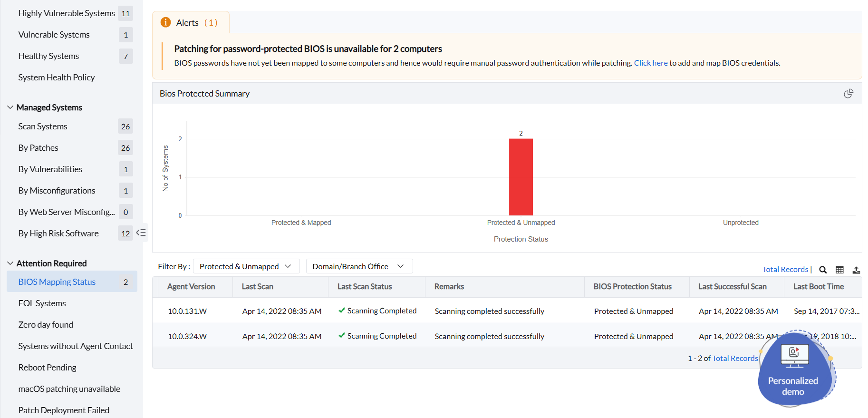The width and height of the screenshot is (868, 418).
Task: Collapse the Managed Systems section
Action: point(10,107)
